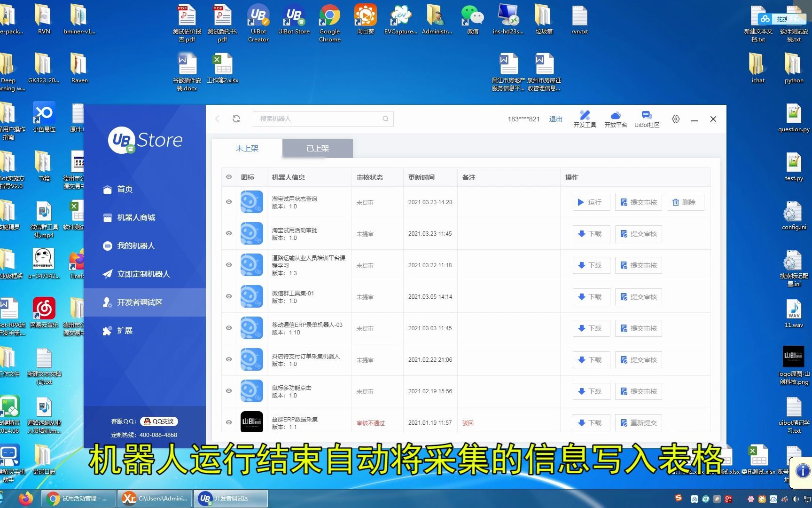Download the 淘宝试用活动审批 robot
The image size is (812, 508).
click(x=591, y=234)
